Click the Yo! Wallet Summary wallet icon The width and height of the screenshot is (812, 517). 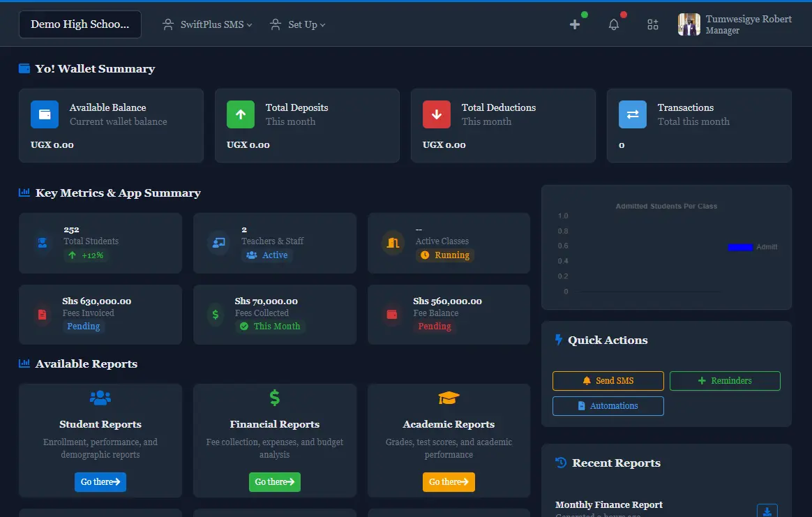(x=24, y=68)
